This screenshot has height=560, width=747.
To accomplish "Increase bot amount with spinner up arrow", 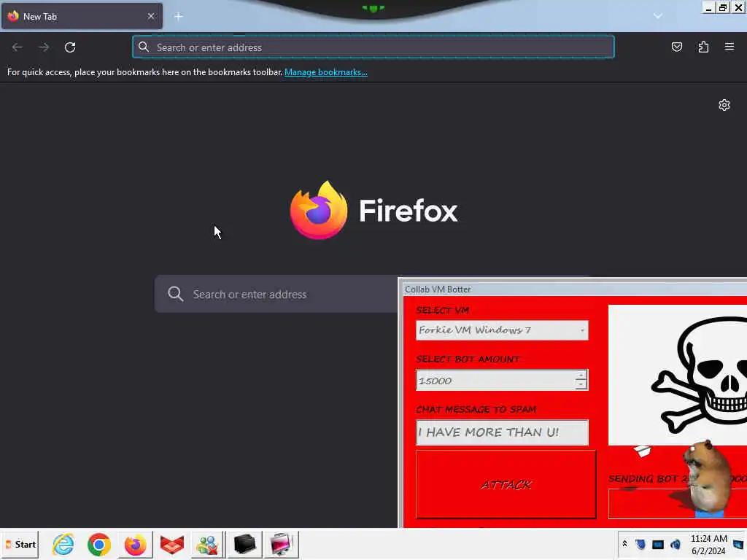I will point(580,376).
